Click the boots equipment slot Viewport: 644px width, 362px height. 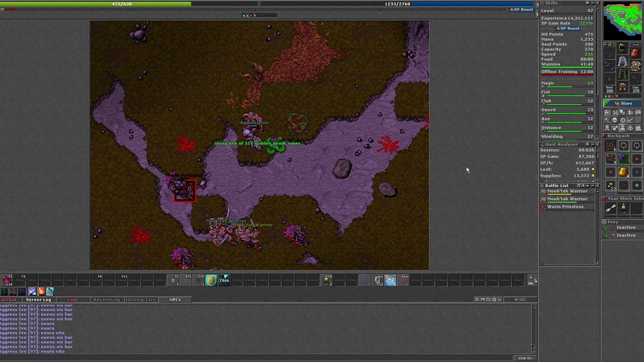click(x=622, y=87)
